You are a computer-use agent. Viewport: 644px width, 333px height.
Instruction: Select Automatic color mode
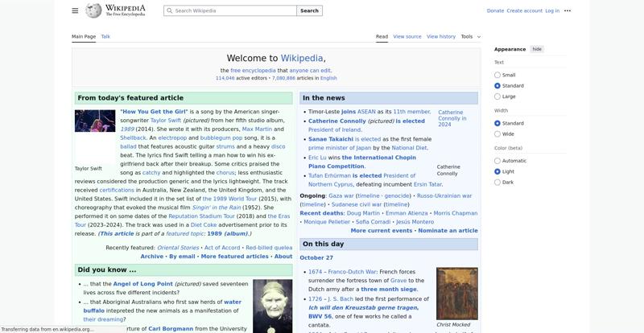497,161
